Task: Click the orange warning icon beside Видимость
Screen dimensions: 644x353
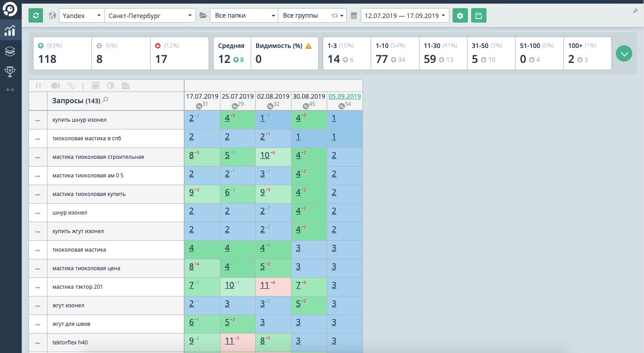Action: click(309, 46)
